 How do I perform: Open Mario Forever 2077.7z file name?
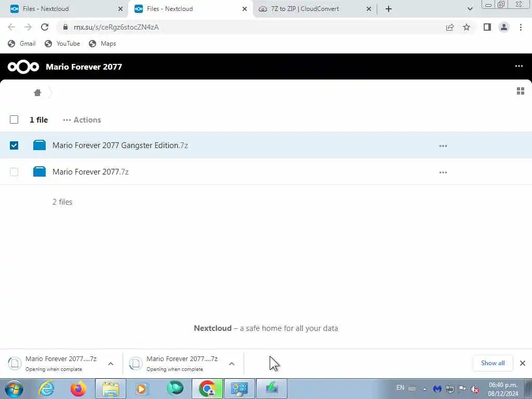pyautogui.click(x=90, y=171)
